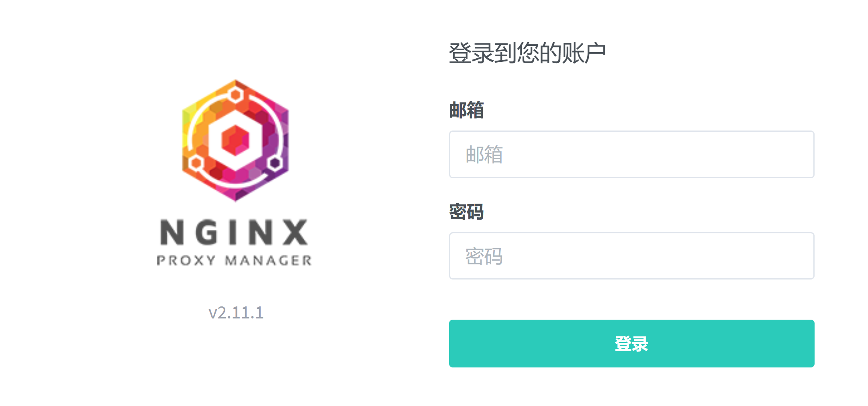Click the 登录 text on the teal button
Viewport: 868px width, 406px height.
click(631, 344)
